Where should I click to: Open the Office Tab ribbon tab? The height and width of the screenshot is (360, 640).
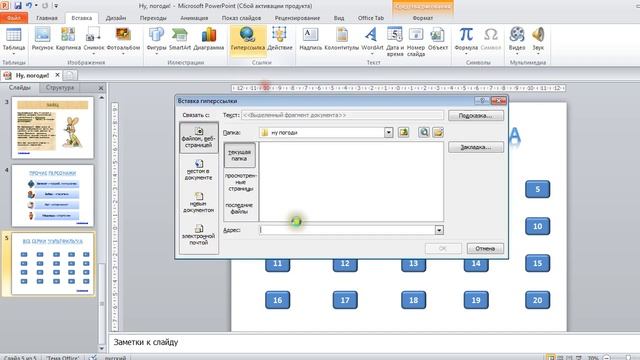click(x=371, y=18)
